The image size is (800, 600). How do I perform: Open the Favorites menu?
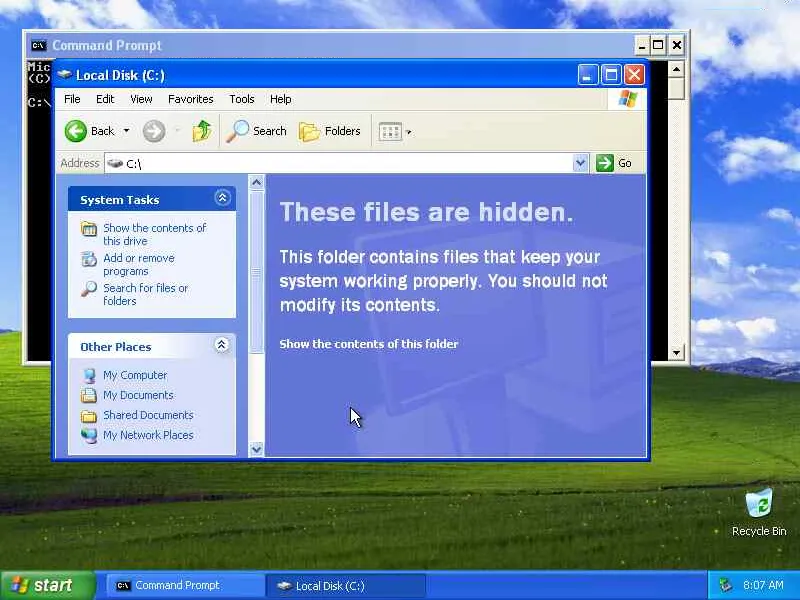pyautogui.click(x=191, y=99)
